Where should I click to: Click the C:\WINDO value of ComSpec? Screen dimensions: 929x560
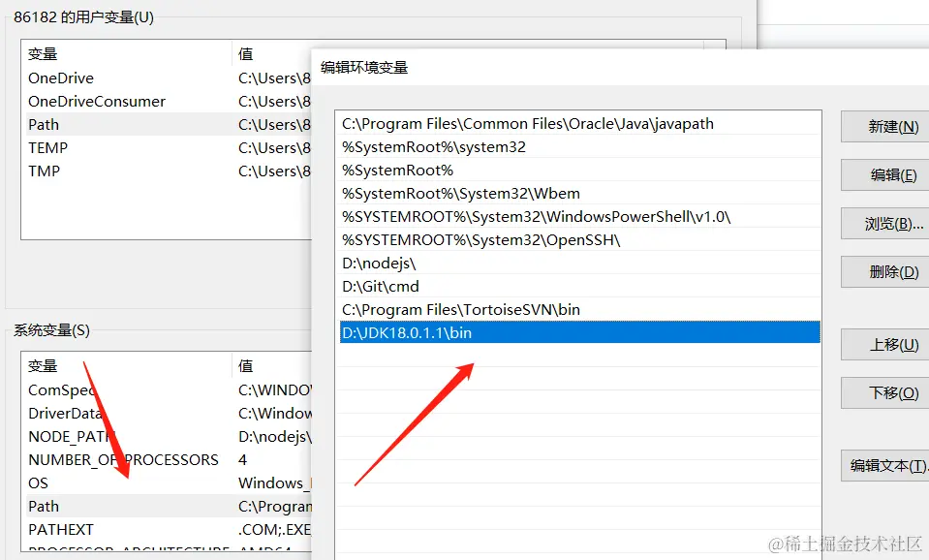tap(275, 389)
